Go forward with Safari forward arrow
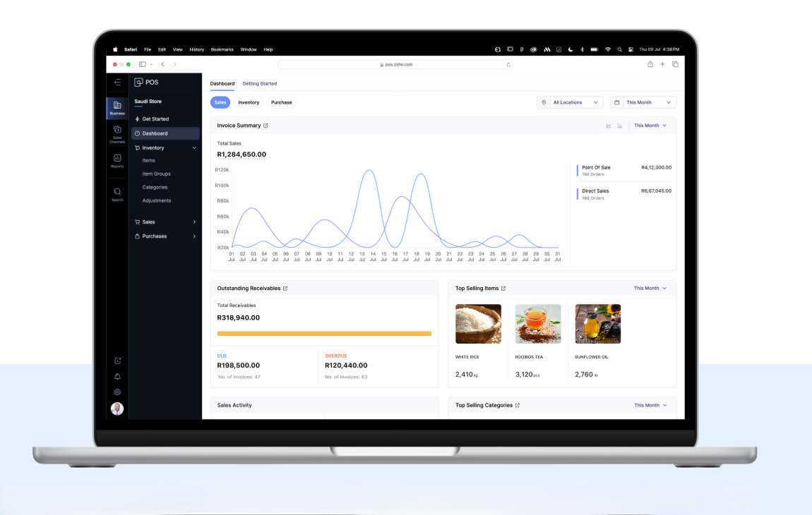Viewport: 812px width, 515px height. pos(174,64)
